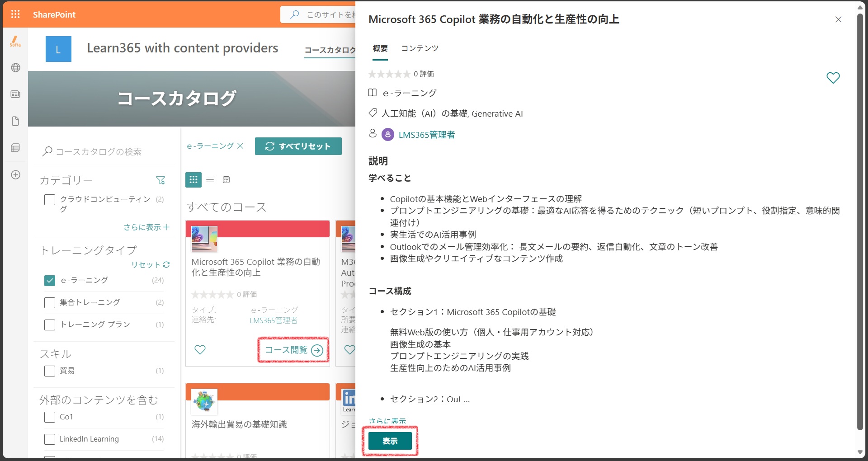Image resolution: width=868 pixels, height=461 pixels.
Task: Click the 学べること heading
Action: [390, 178]
